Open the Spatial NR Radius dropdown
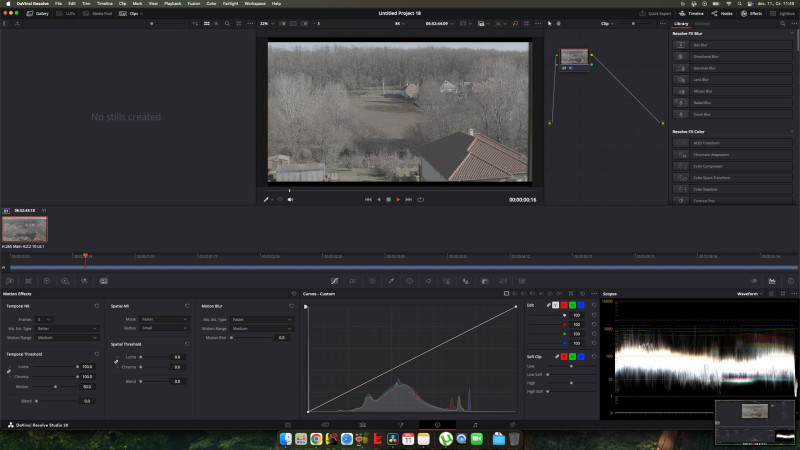This screenshot has width=800, height=450. [x=164, y=328]
